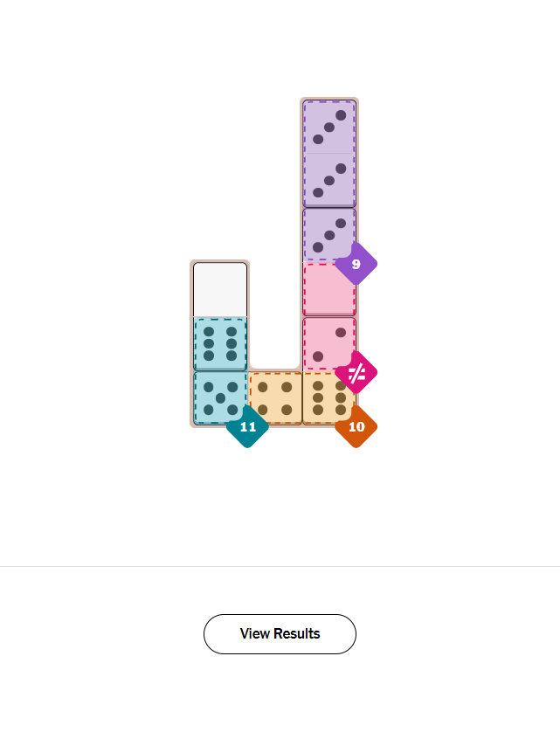
Task: Click the center pip of the teal five-pip tile
Action: [220, 397]
